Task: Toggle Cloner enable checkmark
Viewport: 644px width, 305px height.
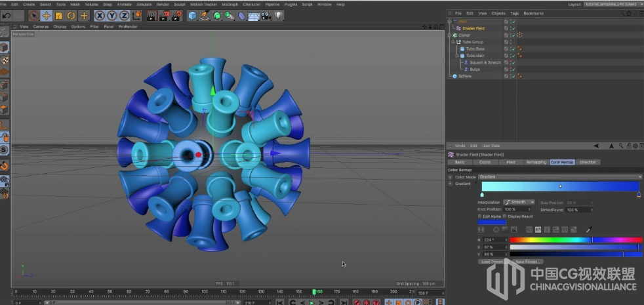Action: 513,35
